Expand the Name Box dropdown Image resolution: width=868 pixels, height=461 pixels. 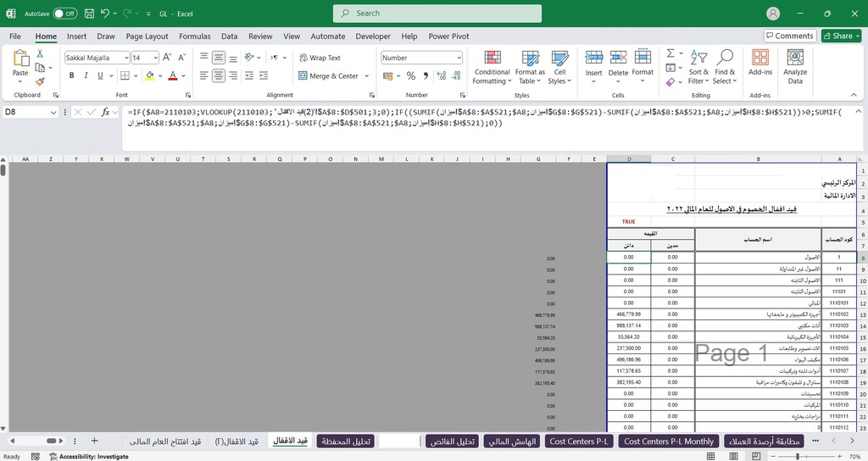click(x=53, y=113)
